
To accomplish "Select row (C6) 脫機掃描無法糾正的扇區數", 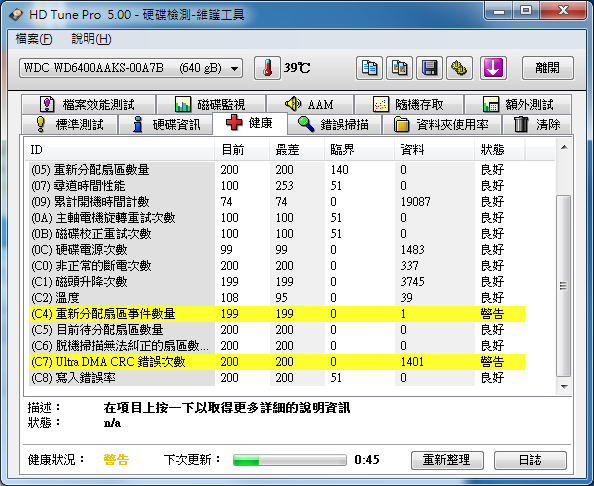I will 277,346.
